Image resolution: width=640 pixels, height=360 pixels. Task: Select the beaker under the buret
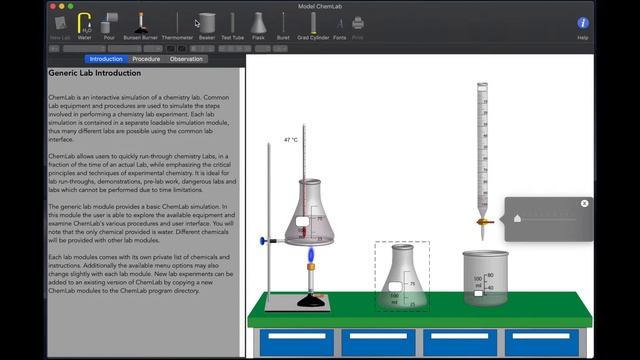point(485,278)
